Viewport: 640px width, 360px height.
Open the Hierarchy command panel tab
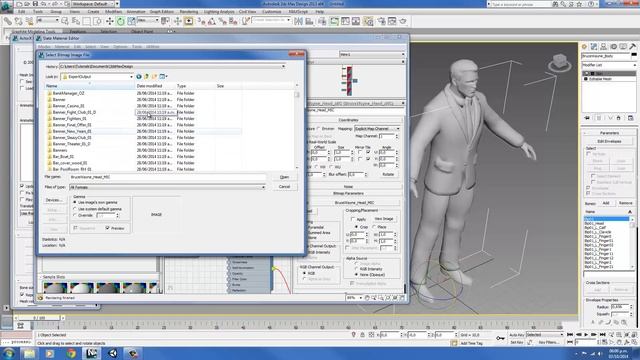[604, 47]
